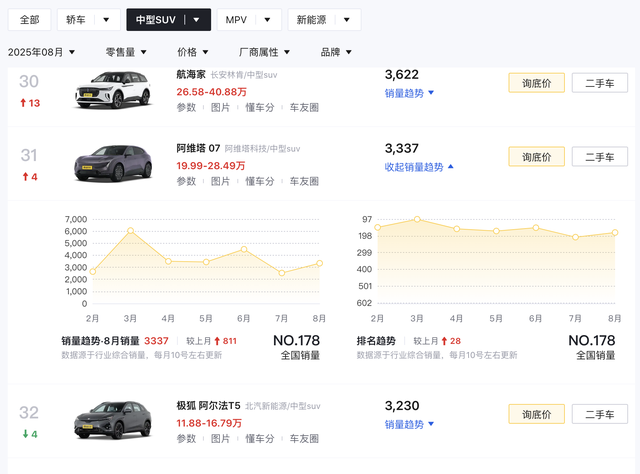Click 询底价 button for 极狐 阿尔法T5
This screenshot has width=640, height=474.
(x=536, y=414)
